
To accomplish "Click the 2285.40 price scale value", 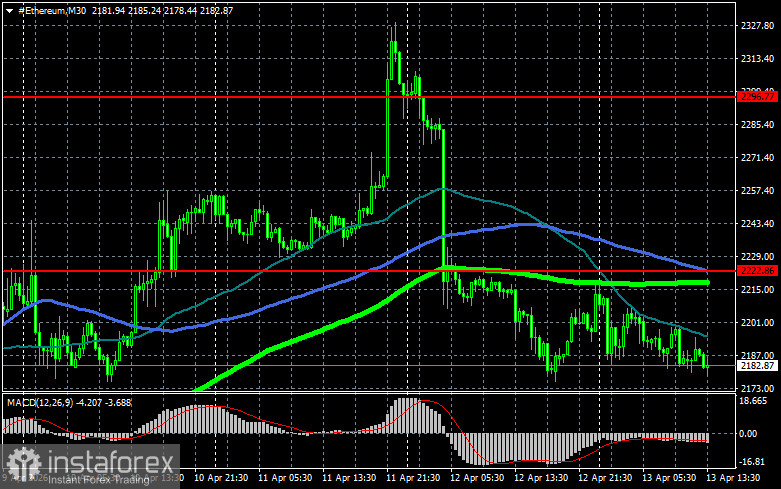I will coord(757,124).
